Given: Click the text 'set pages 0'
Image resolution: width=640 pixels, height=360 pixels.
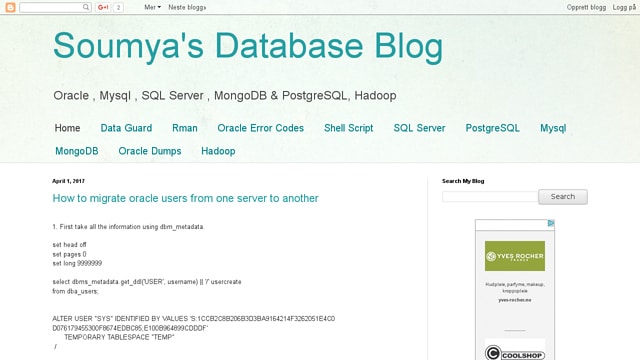Looking at the screenshot, I should tap(69, 254).
